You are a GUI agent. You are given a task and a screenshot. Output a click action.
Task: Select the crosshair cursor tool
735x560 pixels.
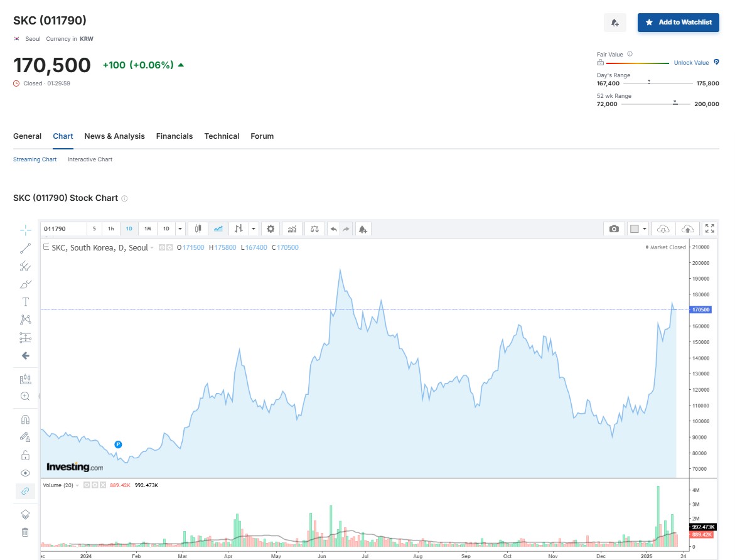[25, 230]
